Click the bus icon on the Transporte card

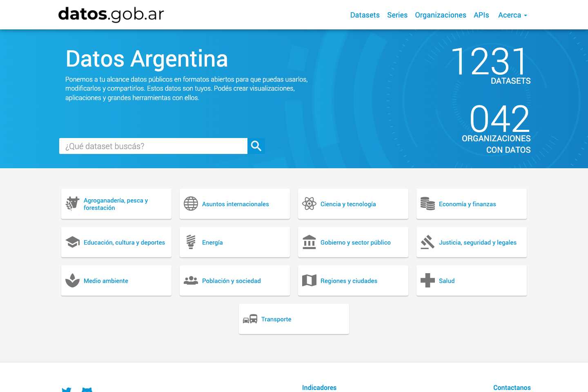250,319
